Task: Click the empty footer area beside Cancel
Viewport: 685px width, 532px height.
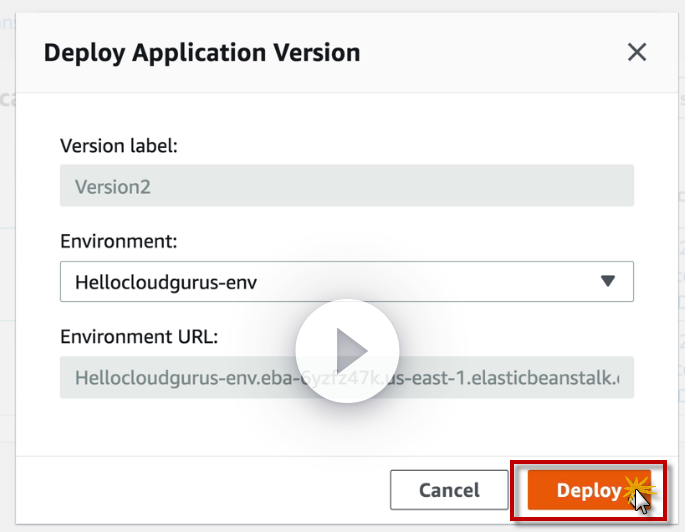Action: [200, 490]
